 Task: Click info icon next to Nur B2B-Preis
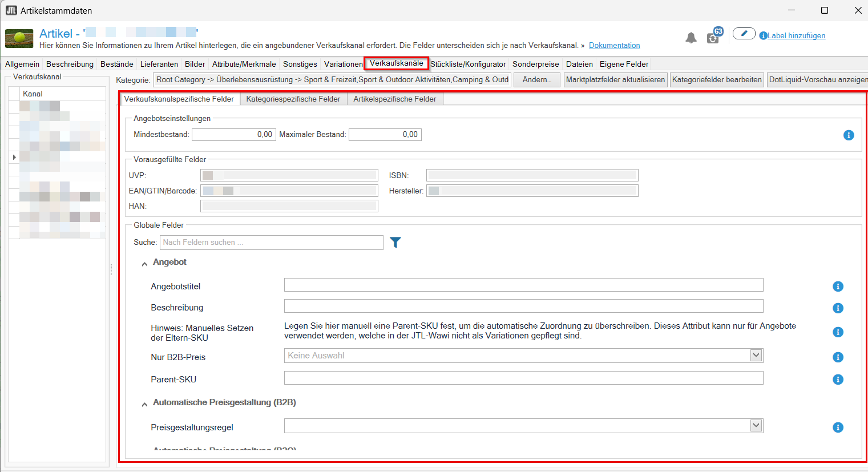click(x=838, y=357)
